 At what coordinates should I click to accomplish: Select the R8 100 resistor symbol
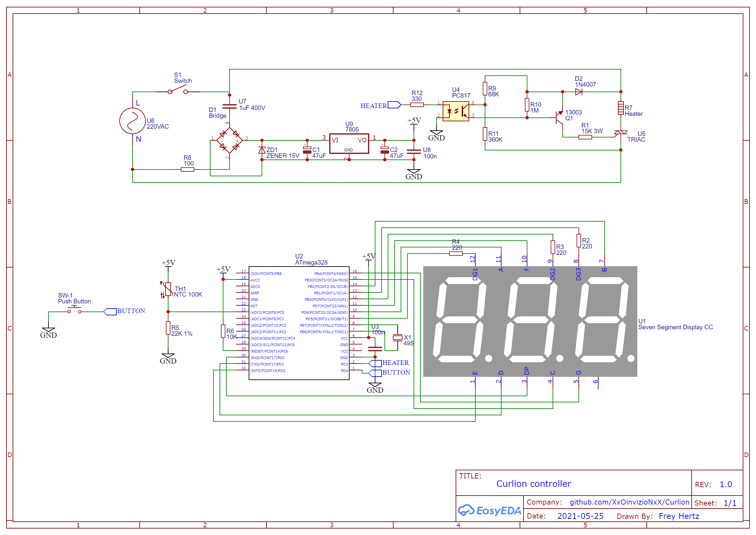pos(187,169)
